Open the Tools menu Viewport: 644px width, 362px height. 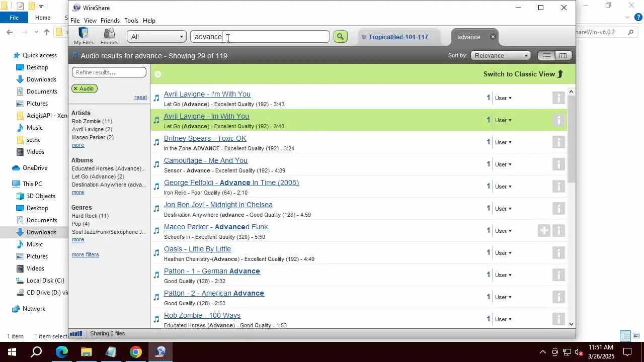[x=131, y=21]
